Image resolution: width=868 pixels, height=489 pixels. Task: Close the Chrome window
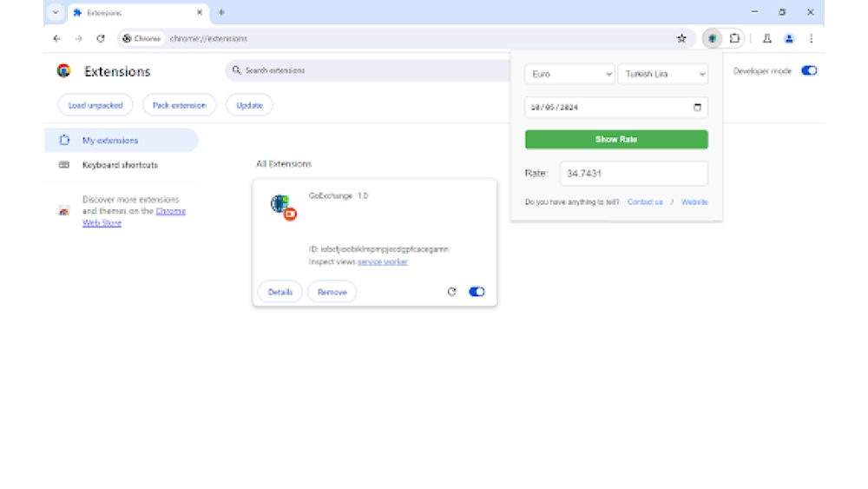tap(811, 12)
